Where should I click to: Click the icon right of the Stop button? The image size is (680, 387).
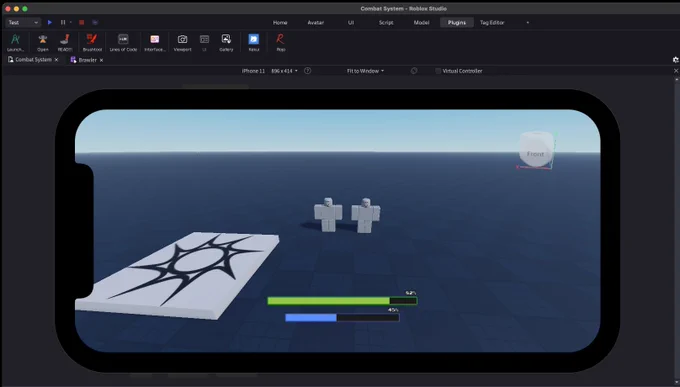(x=95, y=23)
